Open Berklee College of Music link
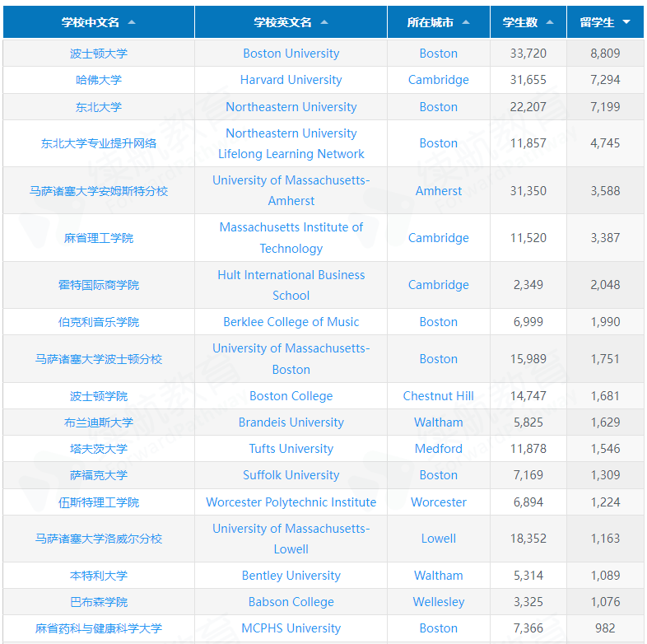The height and width of the screenshot is (644, 647). pyautogui.click(x=291, y=322)
